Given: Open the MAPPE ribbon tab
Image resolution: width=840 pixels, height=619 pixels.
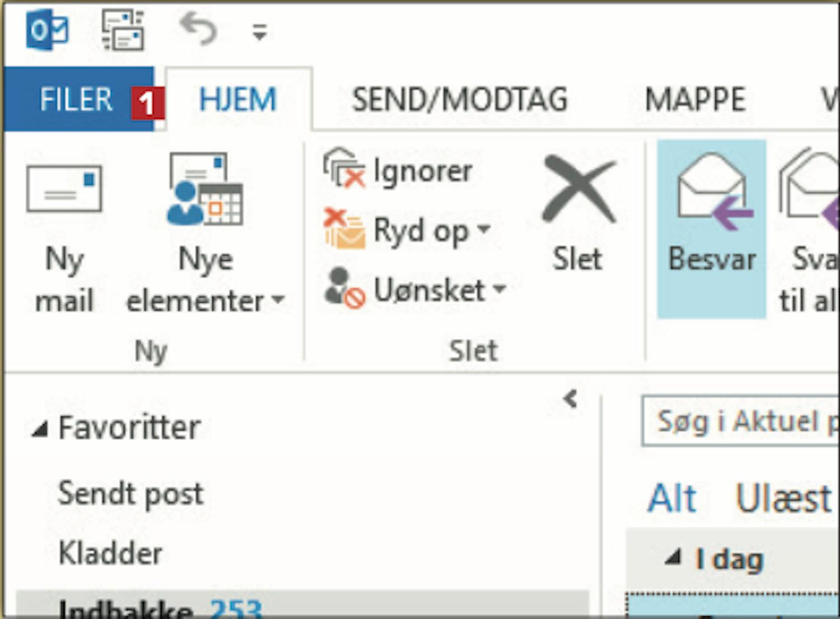Looking at the screenshot, I should point(695,100).
